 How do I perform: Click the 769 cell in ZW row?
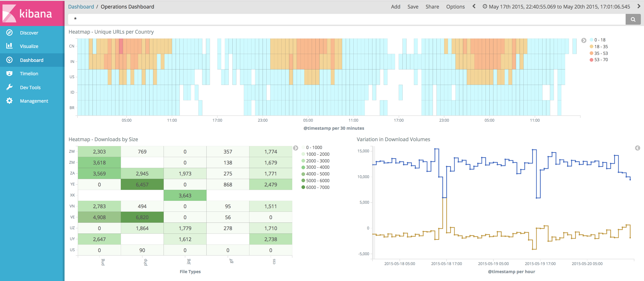click(x=142, y=151)
